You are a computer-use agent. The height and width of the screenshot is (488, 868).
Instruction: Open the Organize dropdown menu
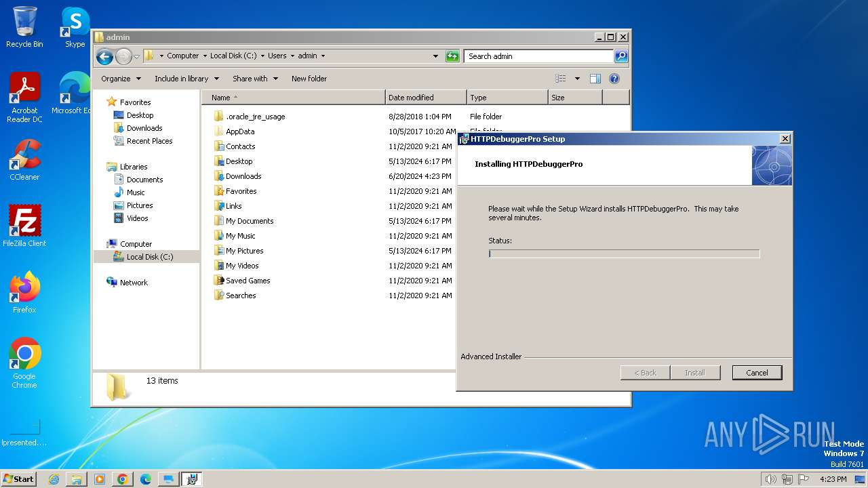point(121,79)
